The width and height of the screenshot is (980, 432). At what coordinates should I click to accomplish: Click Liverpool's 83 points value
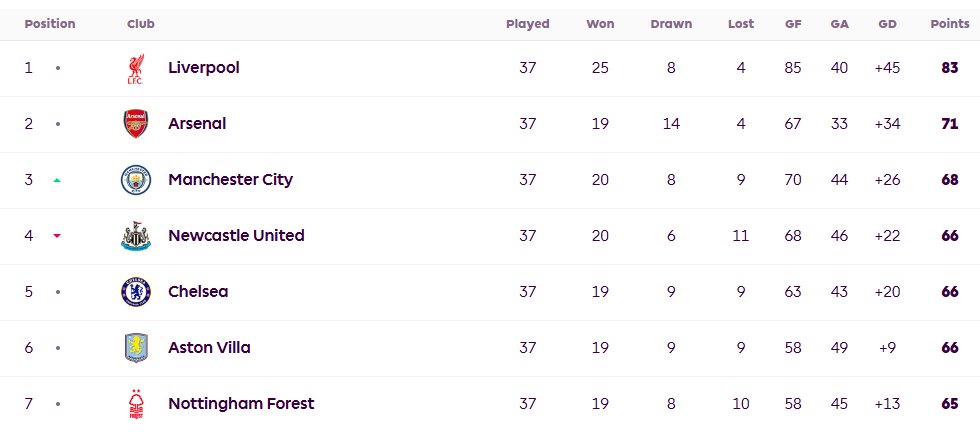[949, 68]
